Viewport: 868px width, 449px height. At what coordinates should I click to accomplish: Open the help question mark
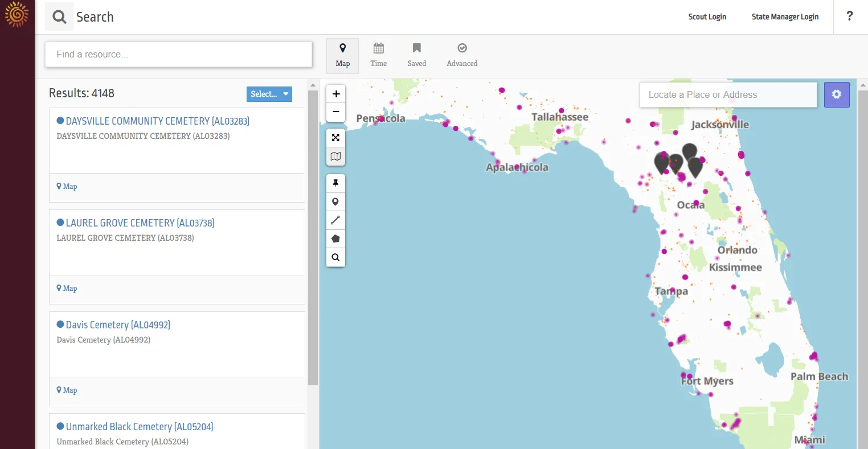coord(849,16)
